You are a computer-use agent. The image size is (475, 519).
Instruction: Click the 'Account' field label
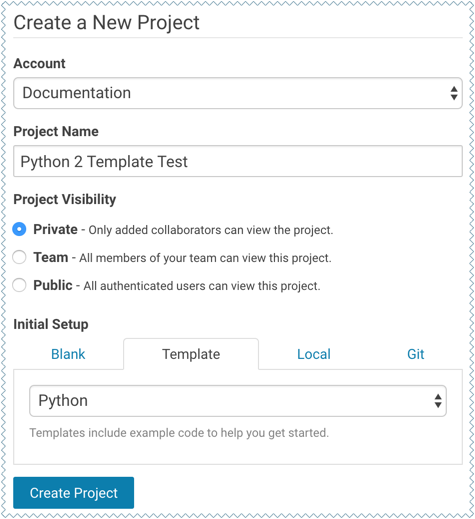click(39, 63)
